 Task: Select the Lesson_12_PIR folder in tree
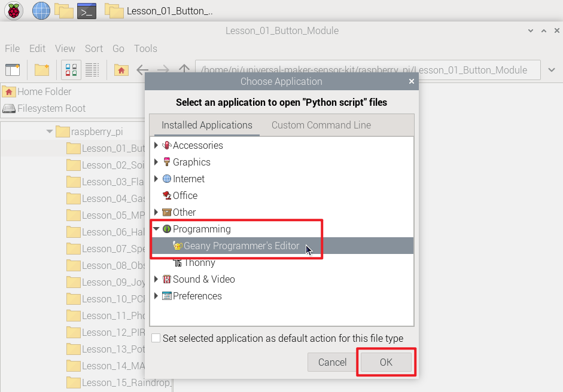point(105,332)
